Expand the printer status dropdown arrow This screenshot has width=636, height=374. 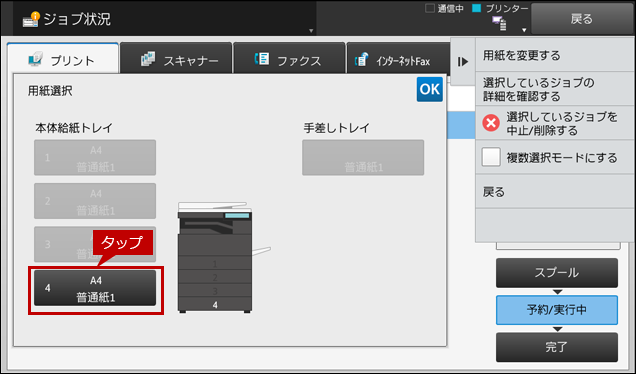click(x=524, y=30)
